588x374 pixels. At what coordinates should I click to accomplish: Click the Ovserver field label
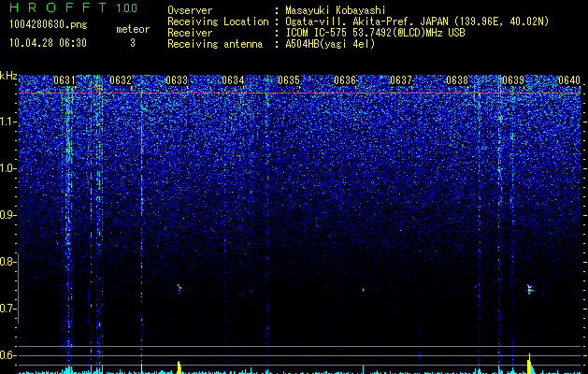click(190, 11)
